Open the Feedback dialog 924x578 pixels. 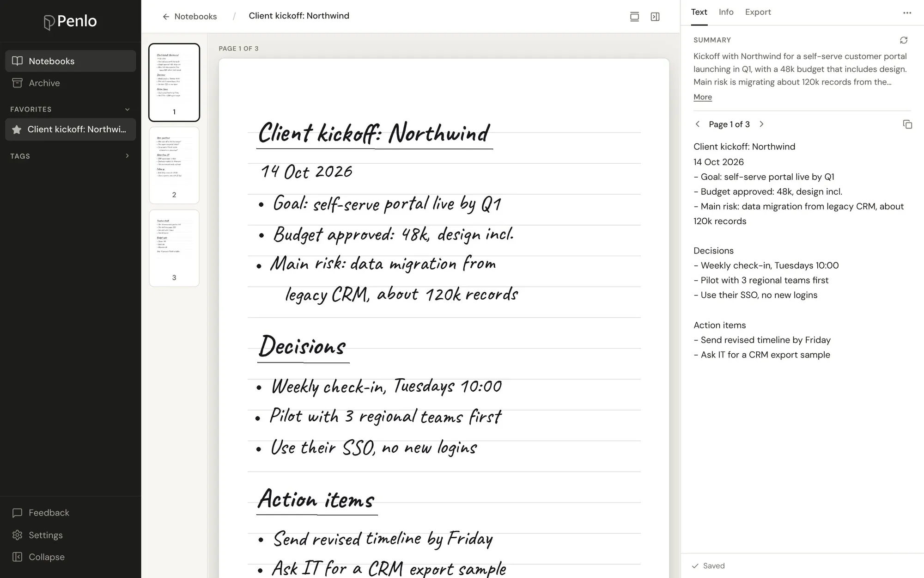pos(41,512)
